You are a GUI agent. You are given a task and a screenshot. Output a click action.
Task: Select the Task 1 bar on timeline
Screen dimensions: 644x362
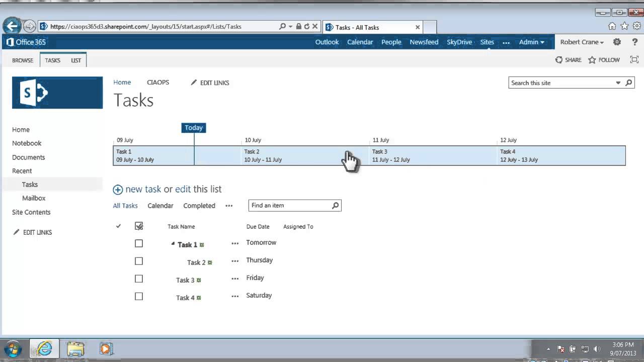coord(178,155)
